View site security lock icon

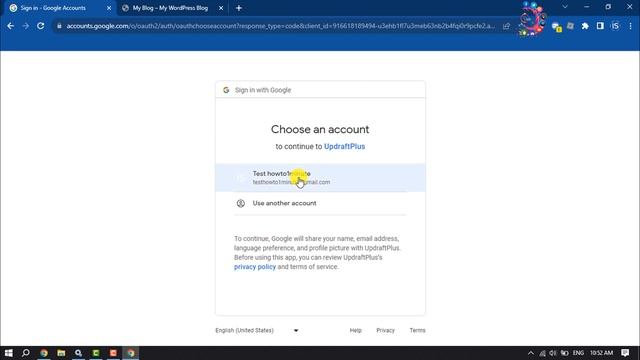[59, 26]
